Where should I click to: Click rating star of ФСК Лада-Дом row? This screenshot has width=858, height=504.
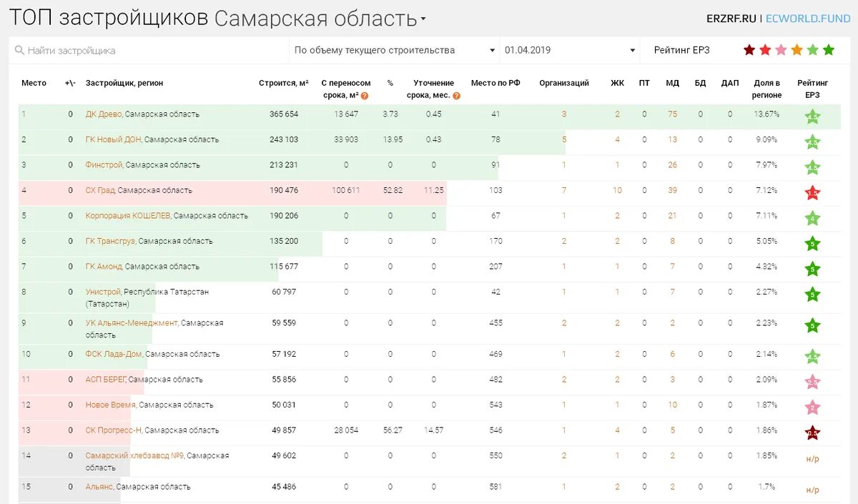click(812, 356)
